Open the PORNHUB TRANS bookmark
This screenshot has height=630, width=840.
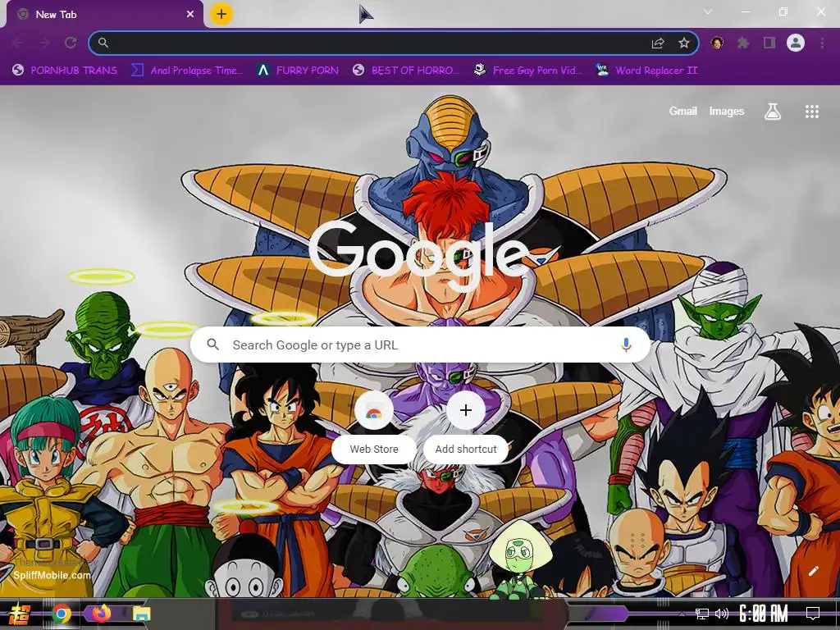click(64, 71)
